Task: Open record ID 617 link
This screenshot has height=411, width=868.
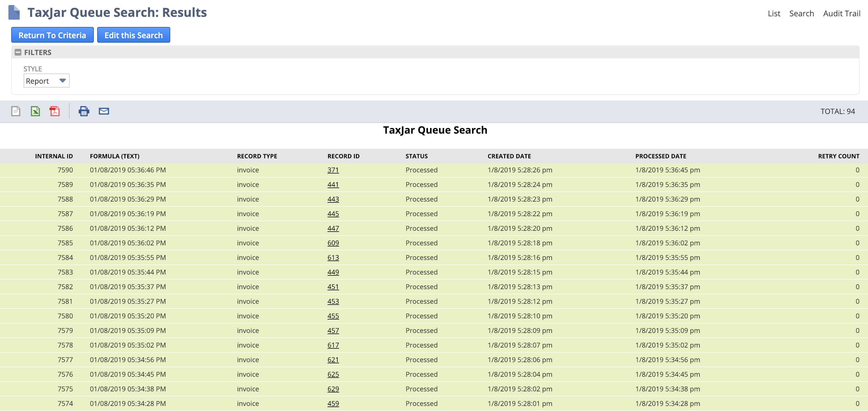Action: click(x=333, y=345)
